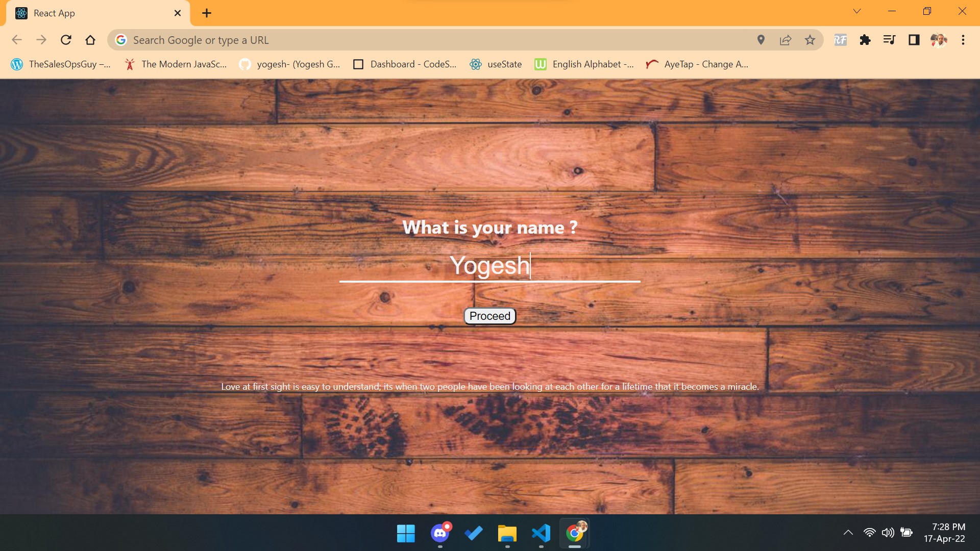Expand the tab search chevron
The height and width of the screenshot is (551, 980).
[856, 11]
